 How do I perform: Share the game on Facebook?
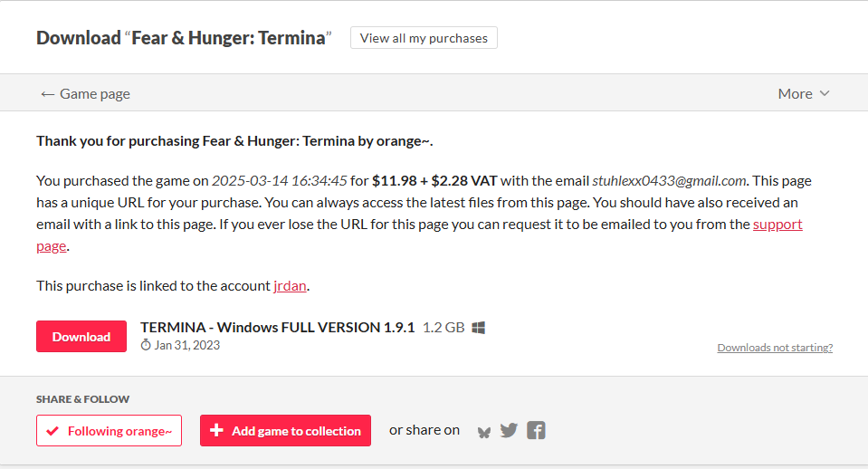(x=536, y=430)
